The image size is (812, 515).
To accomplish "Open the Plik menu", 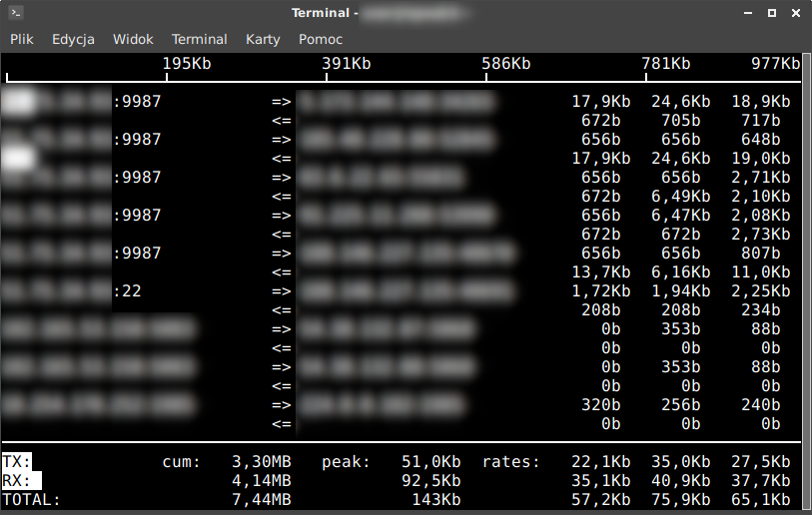I will (22, 39).
